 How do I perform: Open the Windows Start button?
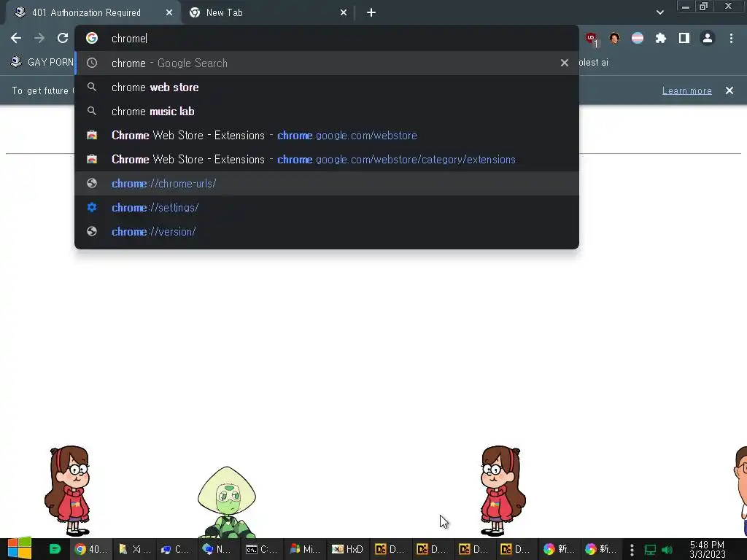tap(19, 548)
